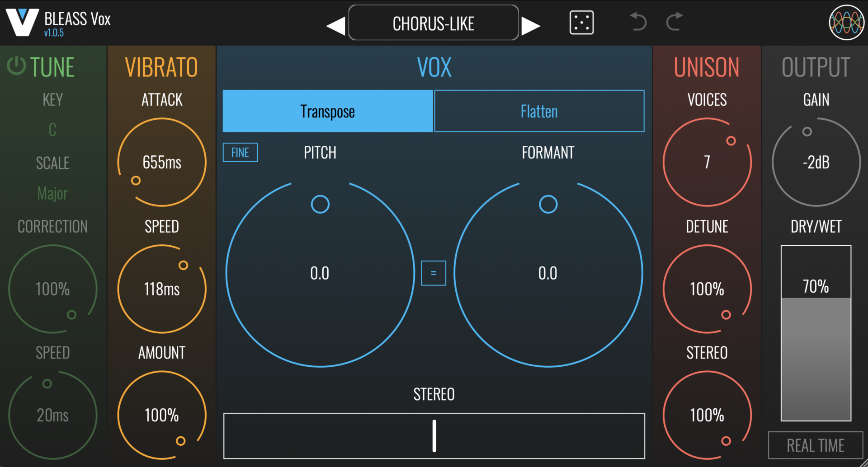The height and width of the screenshot is (467, 868).
Task: Click the randomize dice icon
Action: pos(581,23)
